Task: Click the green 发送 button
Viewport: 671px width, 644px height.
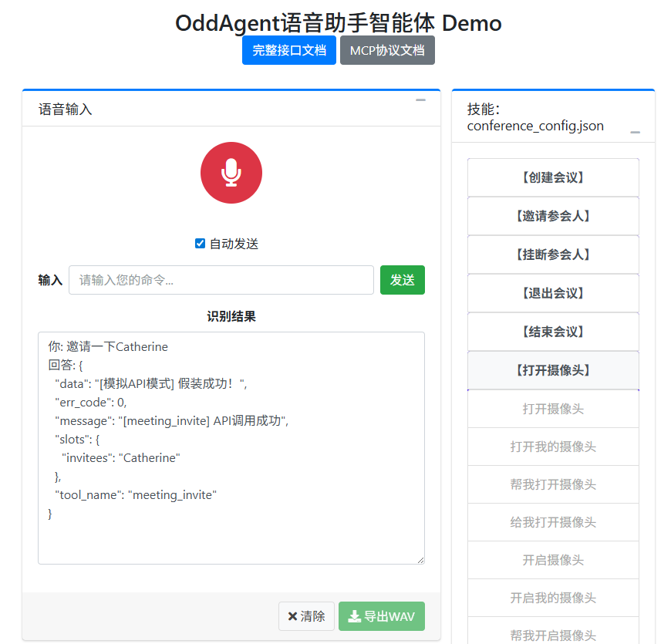Action: (x=402, y=280)
